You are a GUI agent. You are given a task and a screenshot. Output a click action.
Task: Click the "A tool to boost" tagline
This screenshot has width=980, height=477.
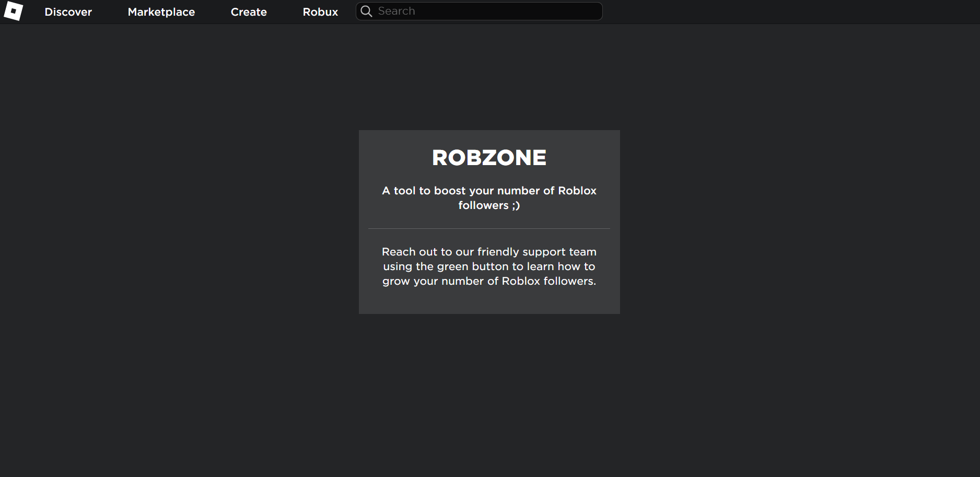pos(423,191)
